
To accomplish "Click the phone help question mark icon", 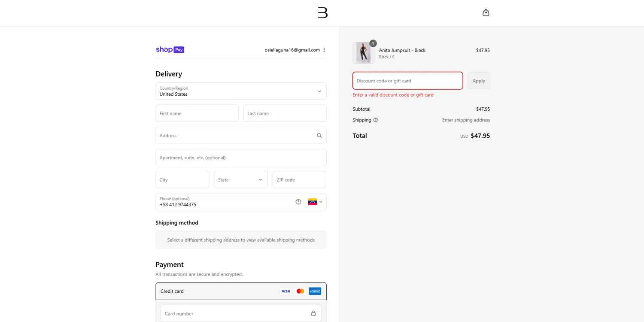I will tap(298, 202).
